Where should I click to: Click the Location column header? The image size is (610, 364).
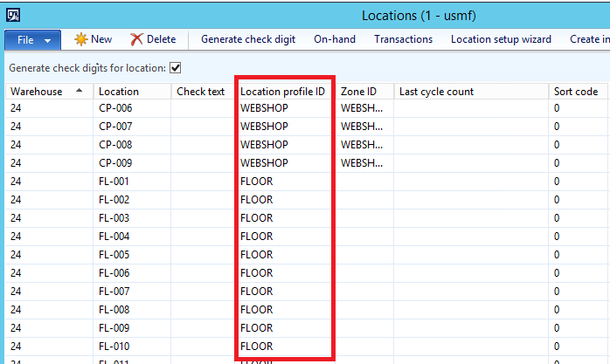tap(119, 91)
